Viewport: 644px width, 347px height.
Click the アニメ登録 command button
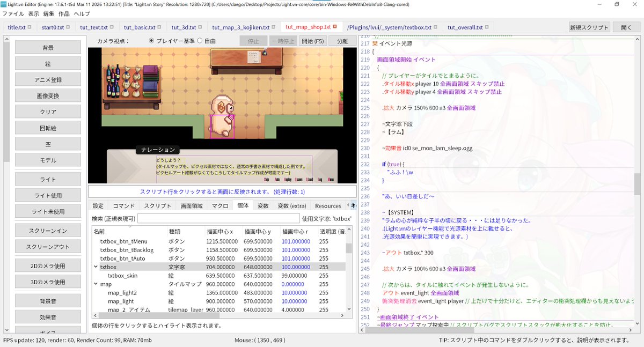(48, 79)
